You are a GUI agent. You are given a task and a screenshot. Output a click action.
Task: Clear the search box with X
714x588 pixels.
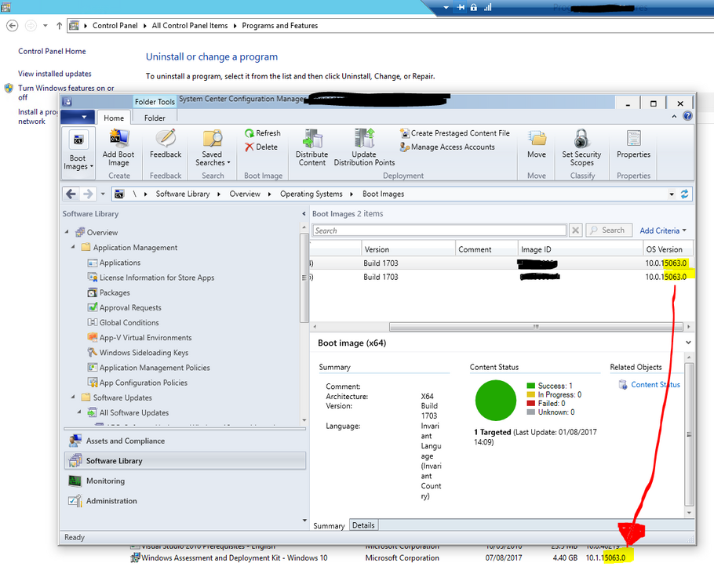tap(576, 230)
